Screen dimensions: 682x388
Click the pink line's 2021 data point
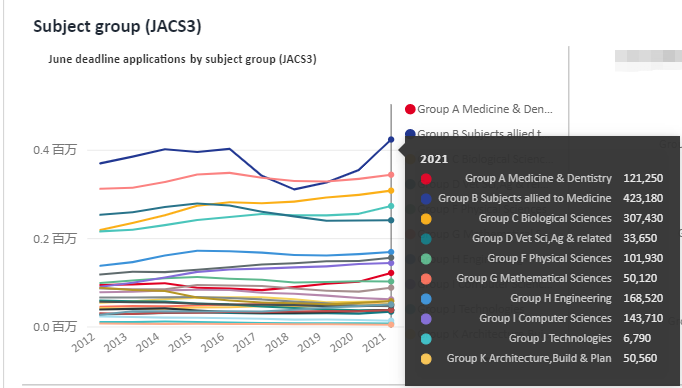[x=391, y=175]
